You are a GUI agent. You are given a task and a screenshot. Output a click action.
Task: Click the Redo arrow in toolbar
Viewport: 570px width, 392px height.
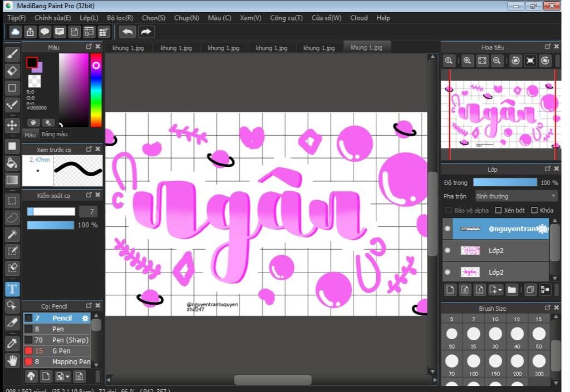coord(146,32)
